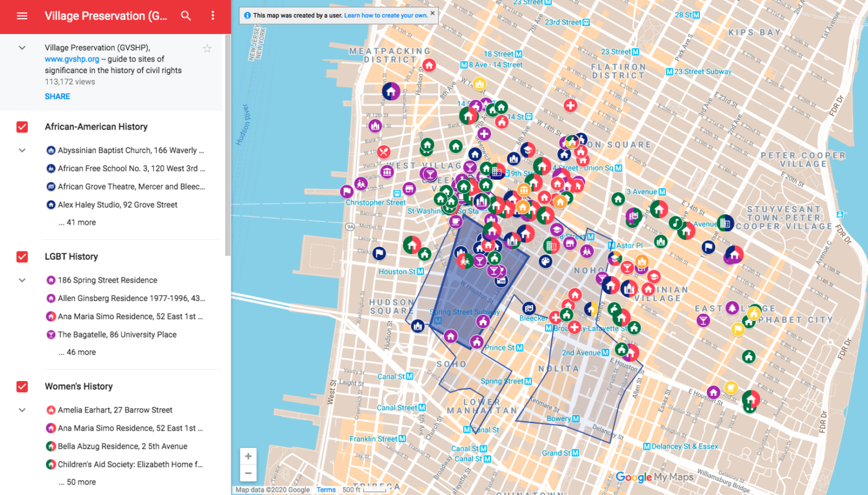Uncheck the African-American History layer

click(22, 126)
